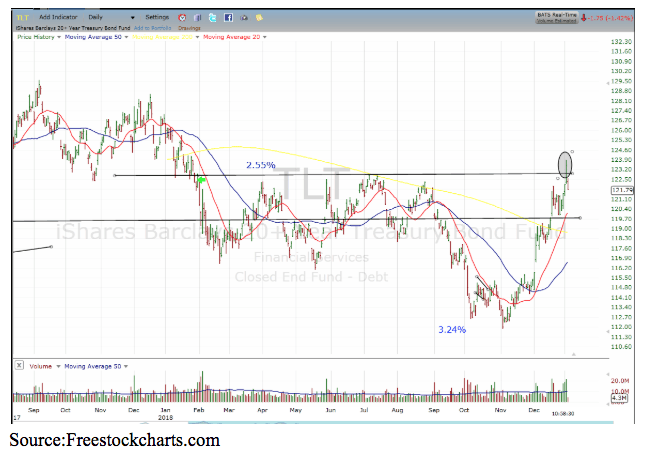Viewport: 650px width, 456px height.
Task: Click the Nov label near 2018 low
Action: pos(500,410)
